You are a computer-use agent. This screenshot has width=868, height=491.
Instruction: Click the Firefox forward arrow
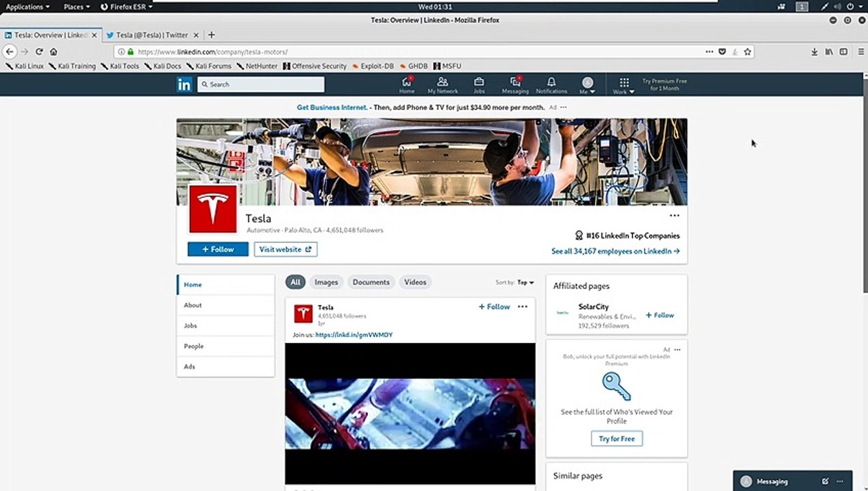point(25,52)
